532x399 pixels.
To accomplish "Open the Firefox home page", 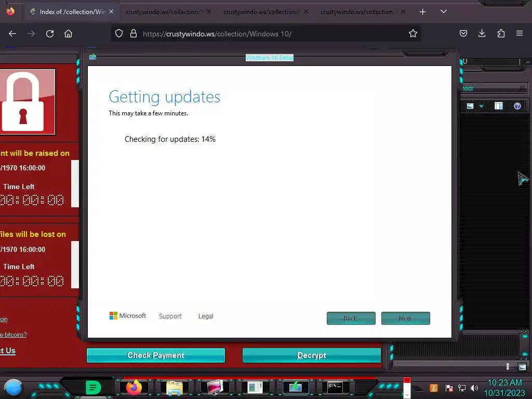I will (x=68, y=34).
